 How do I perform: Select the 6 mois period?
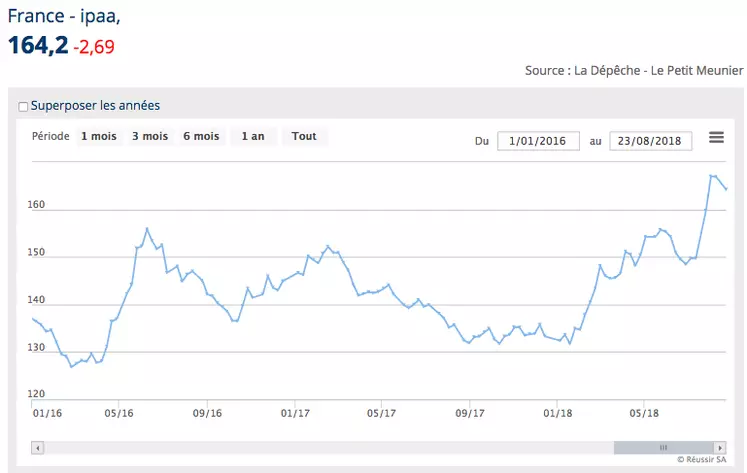tap(201, 136)
